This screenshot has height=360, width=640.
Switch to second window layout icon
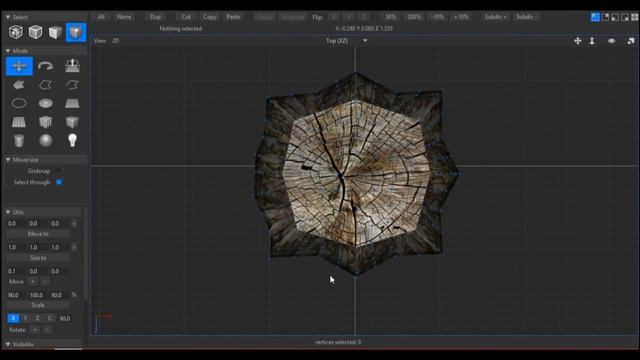pyautogui.click(x=605, y=17)
